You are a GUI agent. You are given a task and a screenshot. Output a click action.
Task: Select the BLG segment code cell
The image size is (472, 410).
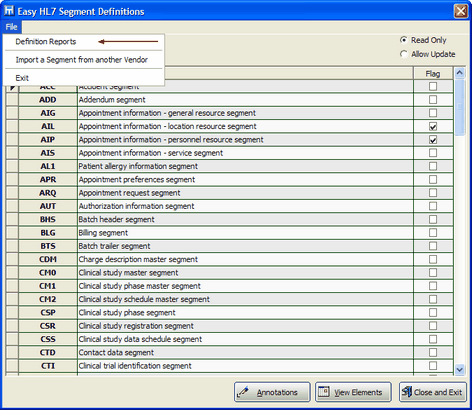48,233
